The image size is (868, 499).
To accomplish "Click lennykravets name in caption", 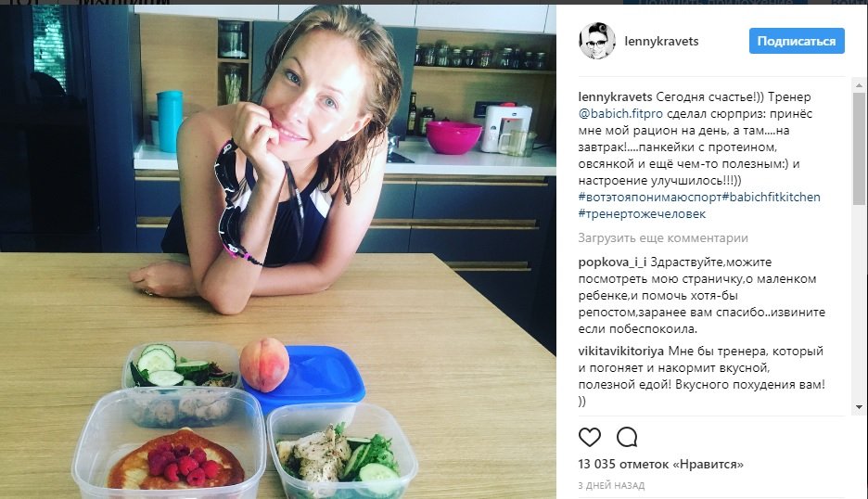I will click(615, 96).
